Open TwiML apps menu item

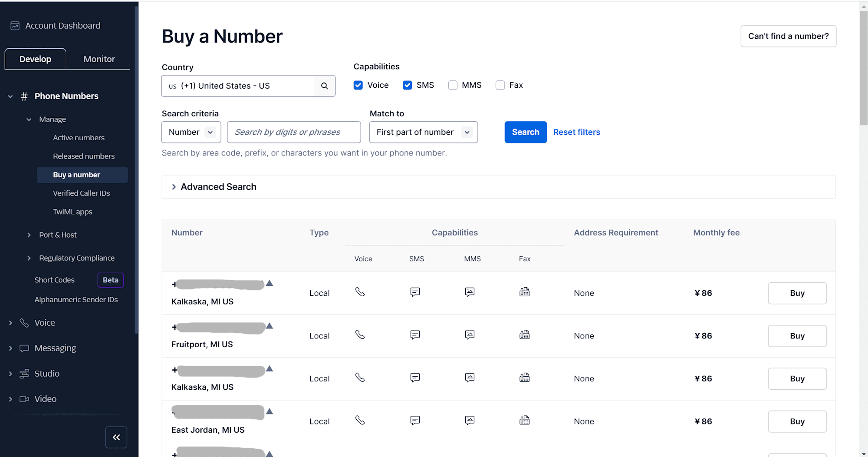pyautogui.click(x=72, y=212)
